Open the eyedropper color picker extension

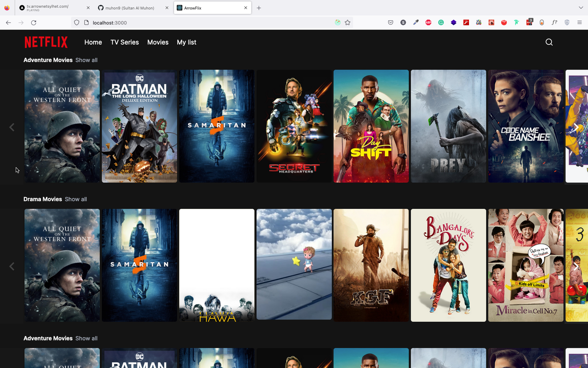point(416,23)
